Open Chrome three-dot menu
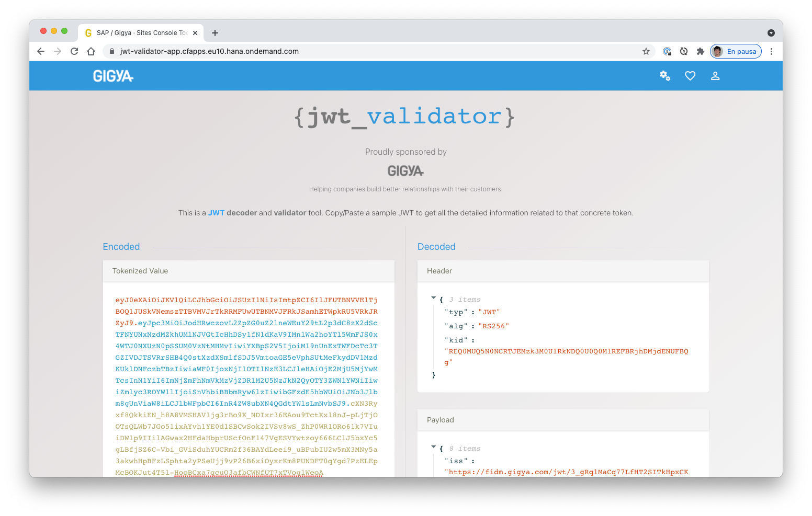Viewport: 812px width, 516px height. point(771,51)
